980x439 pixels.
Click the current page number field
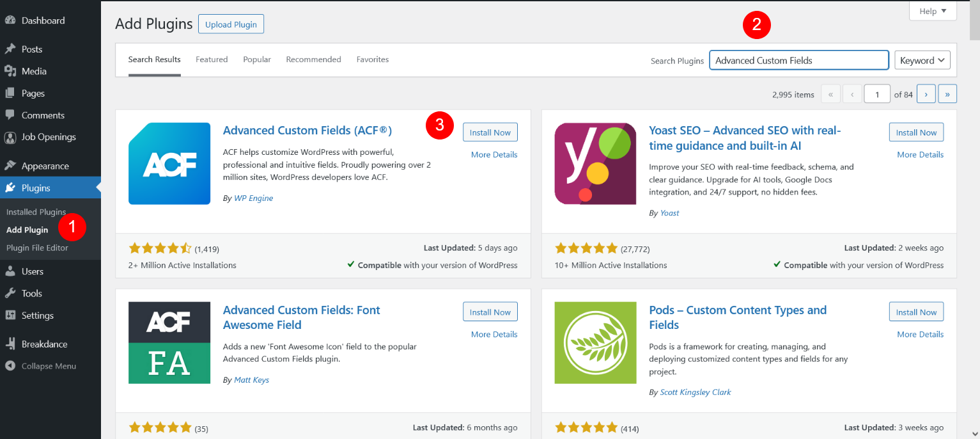[877, 94]
